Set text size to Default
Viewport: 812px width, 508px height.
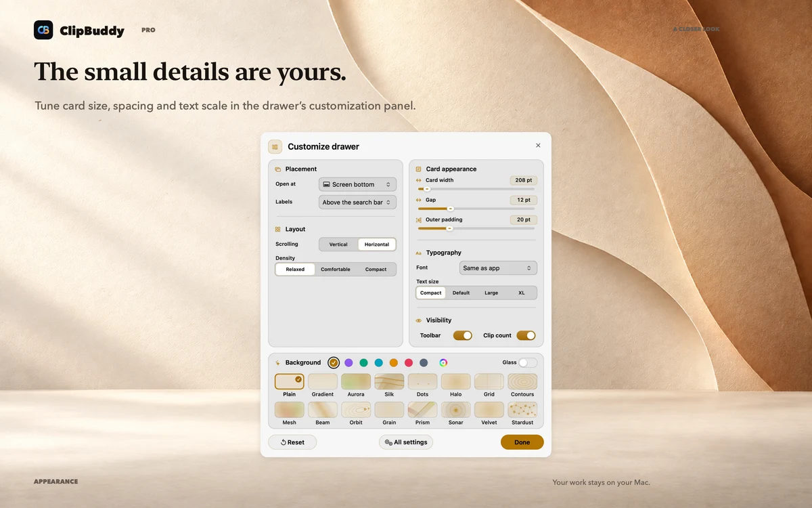click(461, 293)
